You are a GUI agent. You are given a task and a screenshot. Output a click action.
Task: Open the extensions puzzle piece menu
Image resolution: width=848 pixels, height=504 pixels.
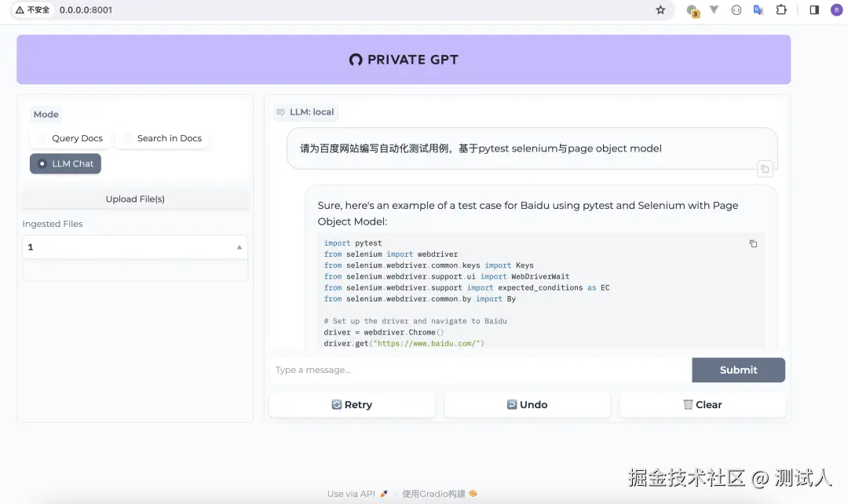[781, 9]
